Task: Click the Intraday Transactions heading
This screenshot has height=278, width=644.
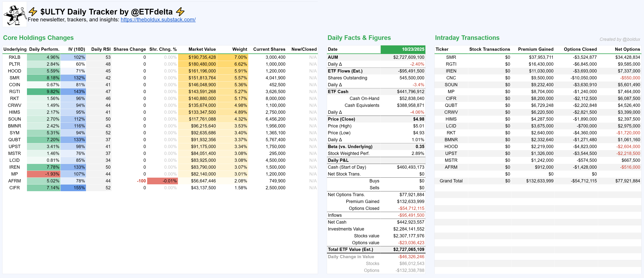Action: 467,38
